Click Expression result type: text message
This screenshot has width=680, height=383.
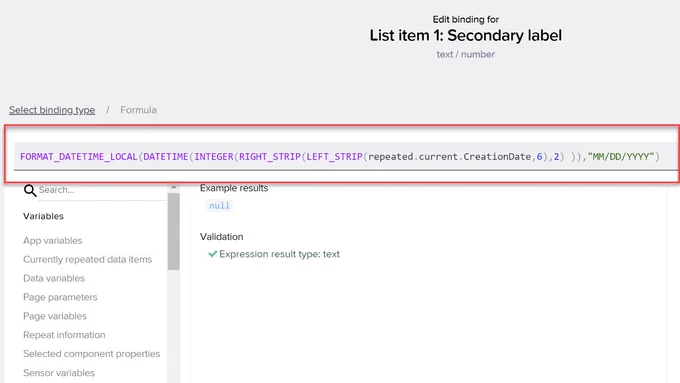click(279, 254)
